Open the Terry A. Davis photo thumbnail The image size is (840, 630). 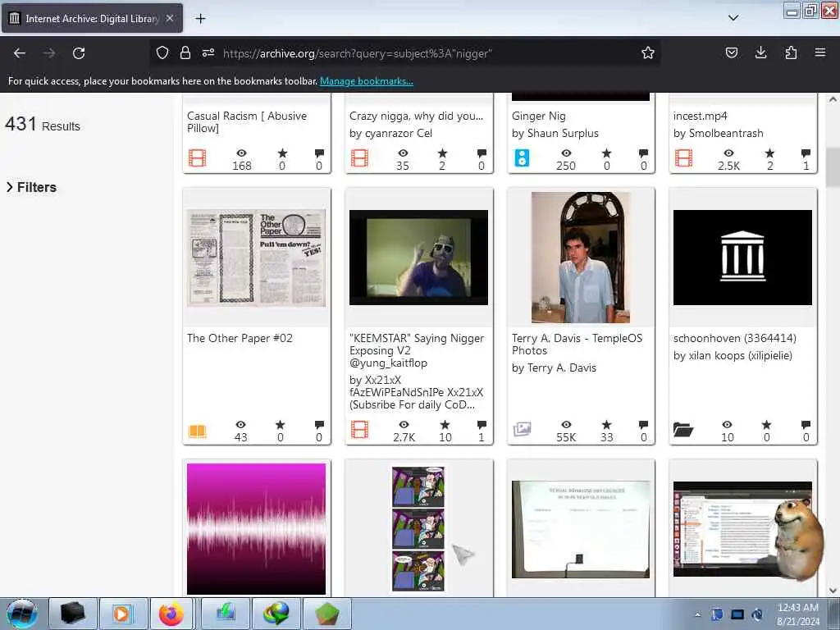(581, 258)
